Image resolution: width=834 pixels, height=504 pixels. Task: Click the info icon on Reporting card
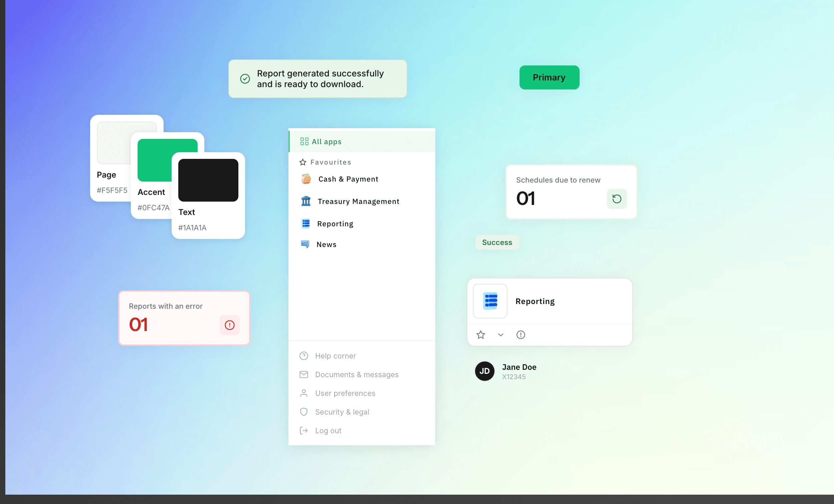click(520, 335)
